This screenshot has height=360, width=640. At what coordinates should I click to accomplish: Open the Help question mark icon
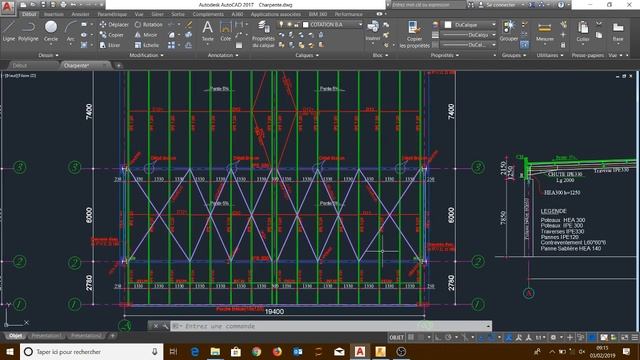coord(561,5)
